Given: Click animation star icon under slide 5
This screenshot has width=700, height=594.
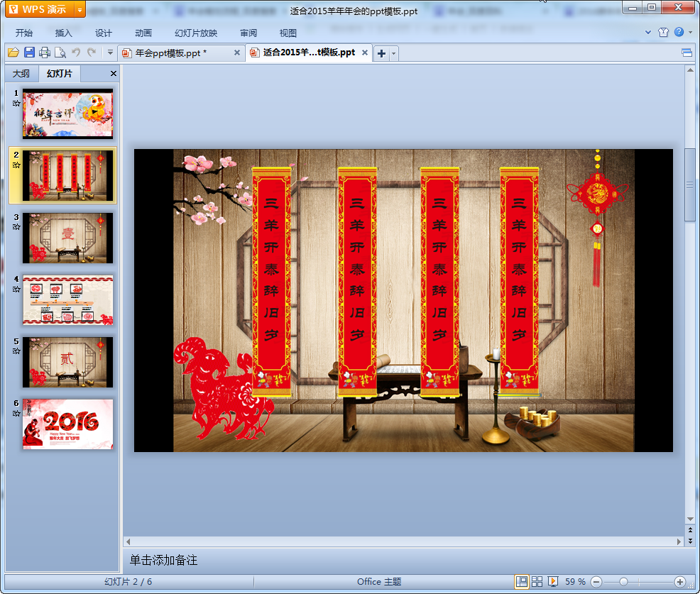Looking at the screenshot, I should pyautogui.click(x=16, y=351).
